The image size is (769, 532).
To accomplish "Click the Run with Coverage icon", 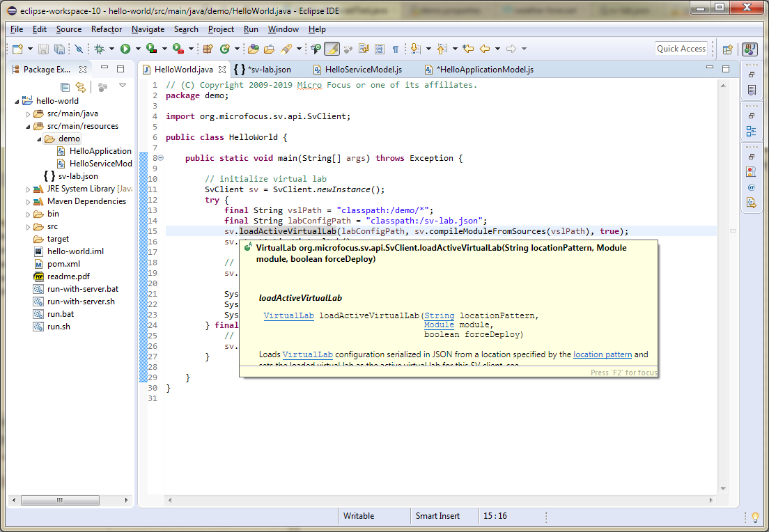I will [152, 49].
